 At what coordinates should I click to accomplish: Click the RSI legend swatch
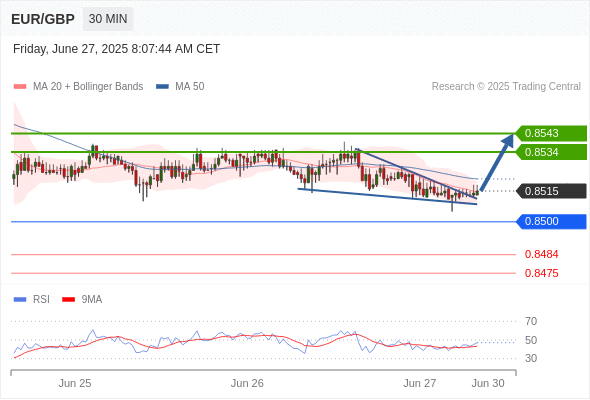tap(20, 300)
